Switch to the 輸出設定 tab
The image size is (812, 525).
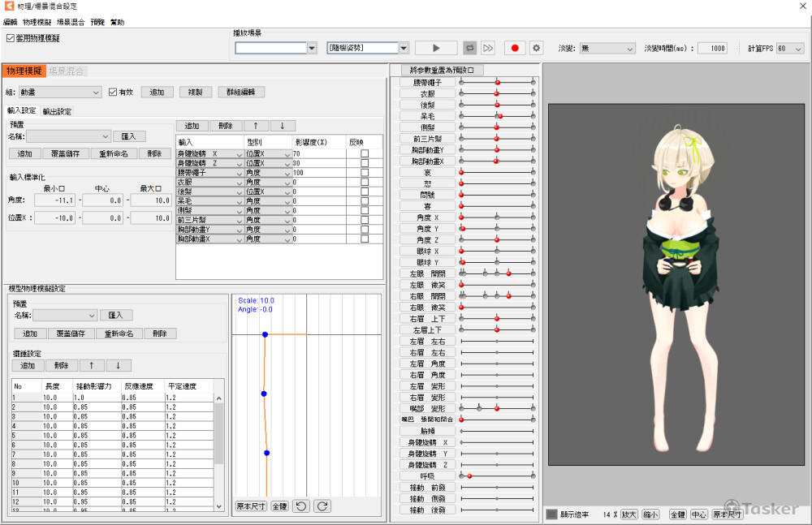(57, 112)
